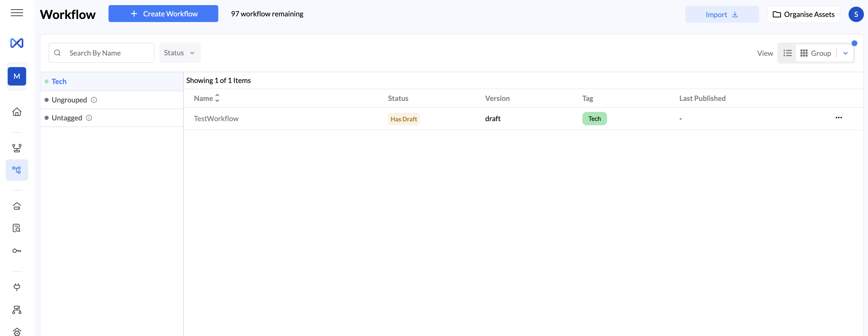This screenshot has height=336, width=868.
Task: Open three-dot menu for TestWorkflow
Action: (x=838, y=118)
